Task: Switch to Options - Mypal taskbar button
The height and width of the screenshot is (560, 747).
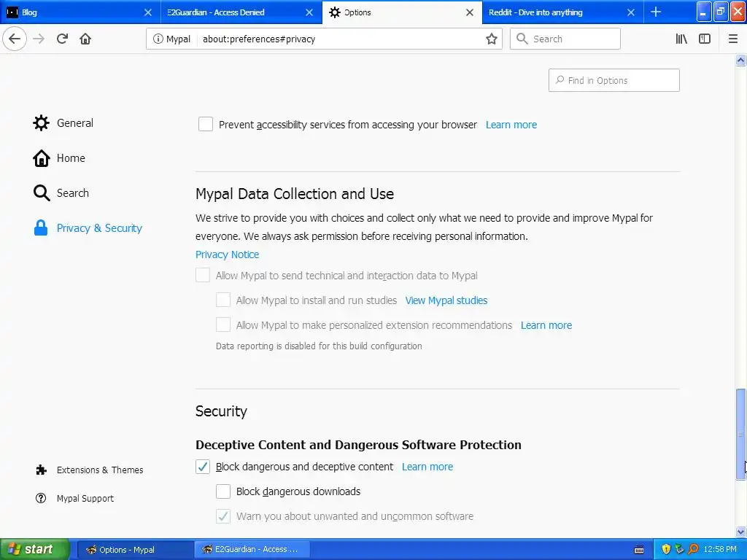Action: pos(135,550)
